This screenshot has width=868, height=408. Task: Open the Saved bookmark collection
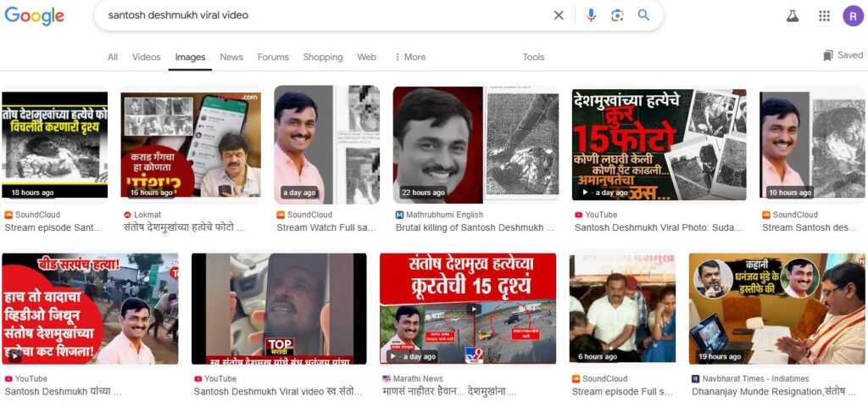[843, 56]
